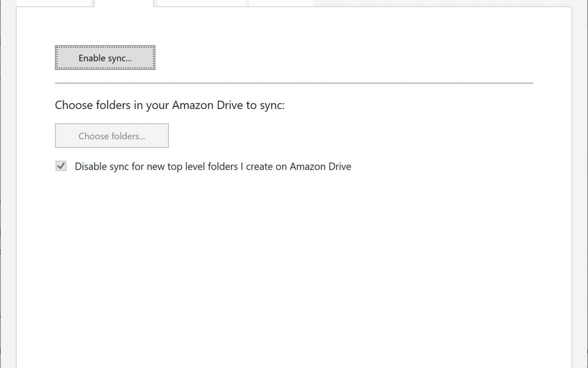Switch to the tab right of the active tab
Screen dimensions: 588x368
tap(201, 3)
